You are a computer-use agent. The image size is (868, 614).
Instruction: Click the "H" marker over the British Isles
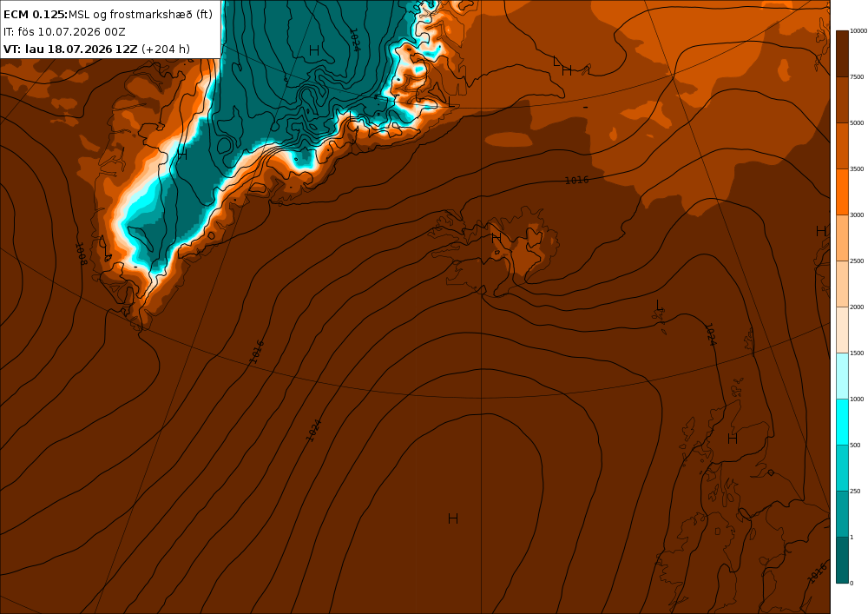pyautogui.click(x=733, y=439)
